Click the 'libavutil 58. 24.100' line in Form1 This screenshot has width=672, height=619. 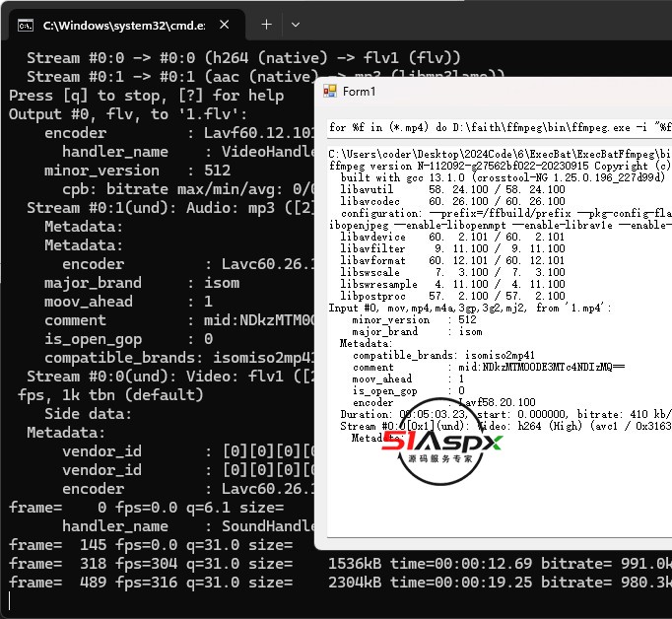tap(452, 189)
